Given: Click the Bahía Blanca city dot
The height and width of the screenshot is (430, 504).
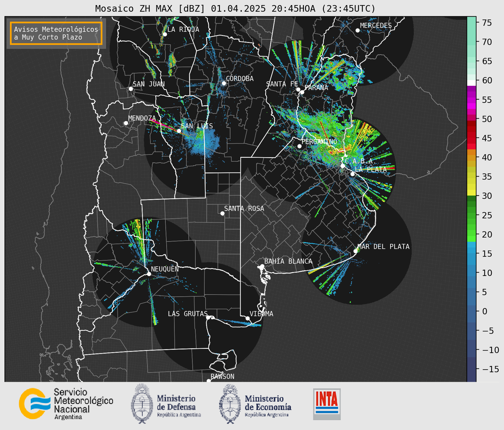Looking at the screenshot, I should pos(262,266).
